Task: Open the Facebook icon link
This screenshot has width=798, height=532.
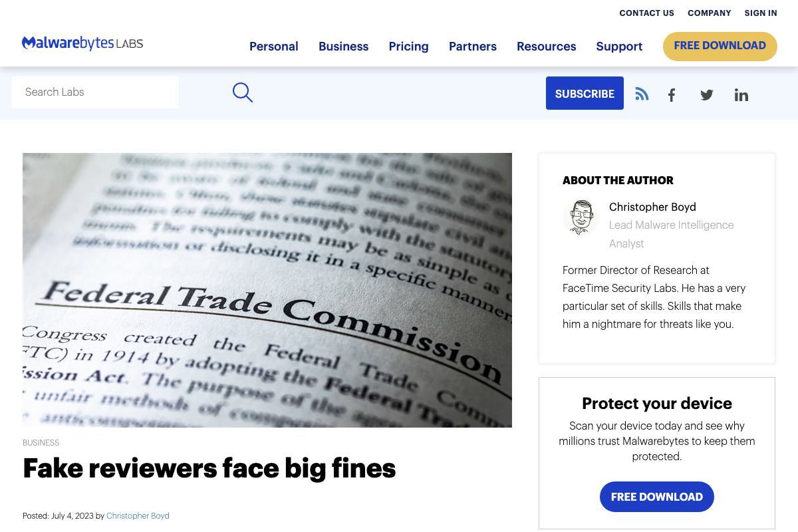Action: click(672, 95)
